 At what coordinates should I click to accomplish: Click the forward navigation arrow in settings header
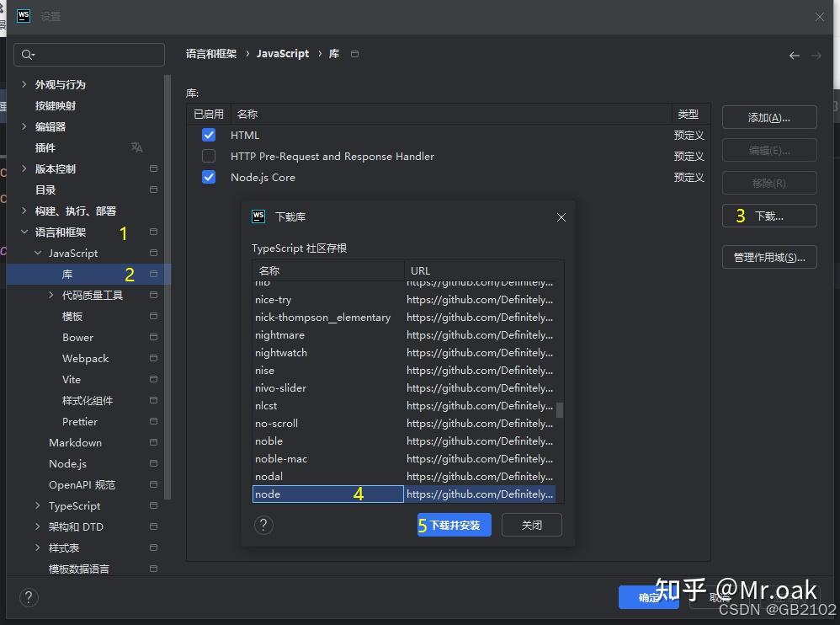click(816, 55)
